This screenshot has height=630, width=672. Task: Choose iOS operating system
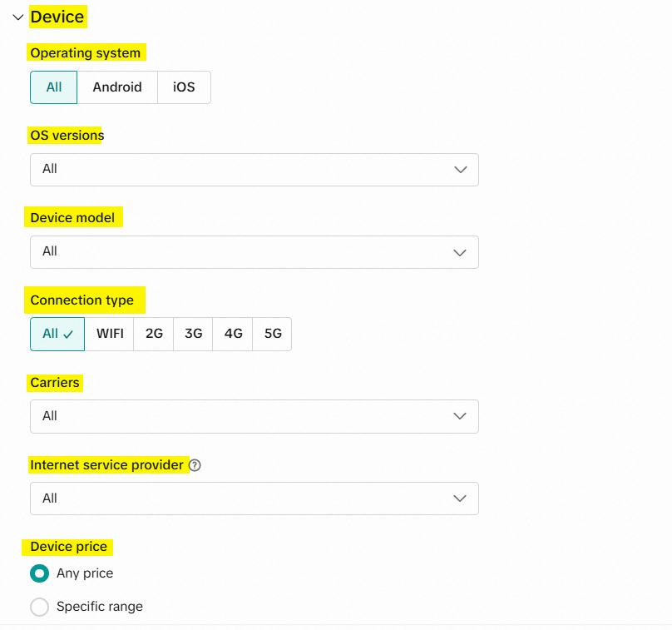184,87
